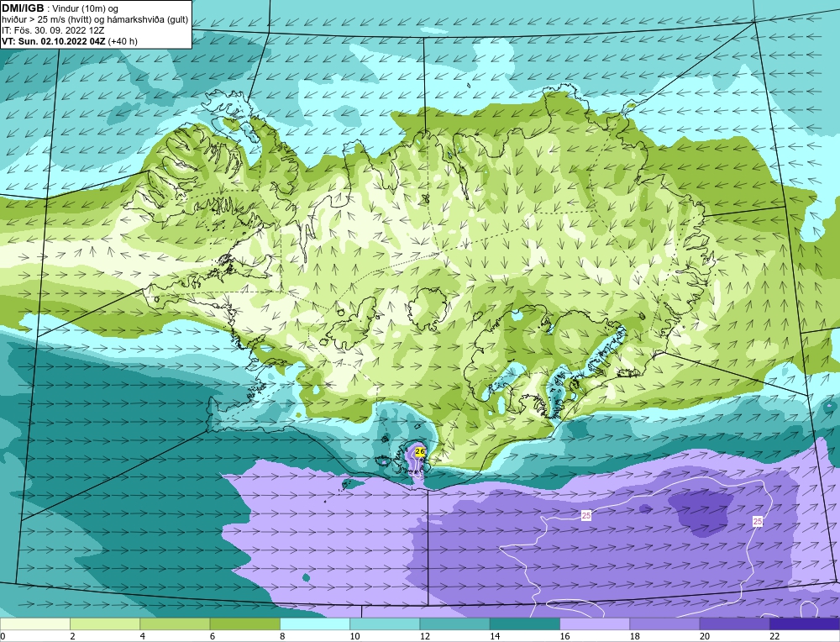Viewport: 840px width, 642px height.
Task: Select the light cyan 8–10 m/s legend swatch
Action: [x=315, y=624]
